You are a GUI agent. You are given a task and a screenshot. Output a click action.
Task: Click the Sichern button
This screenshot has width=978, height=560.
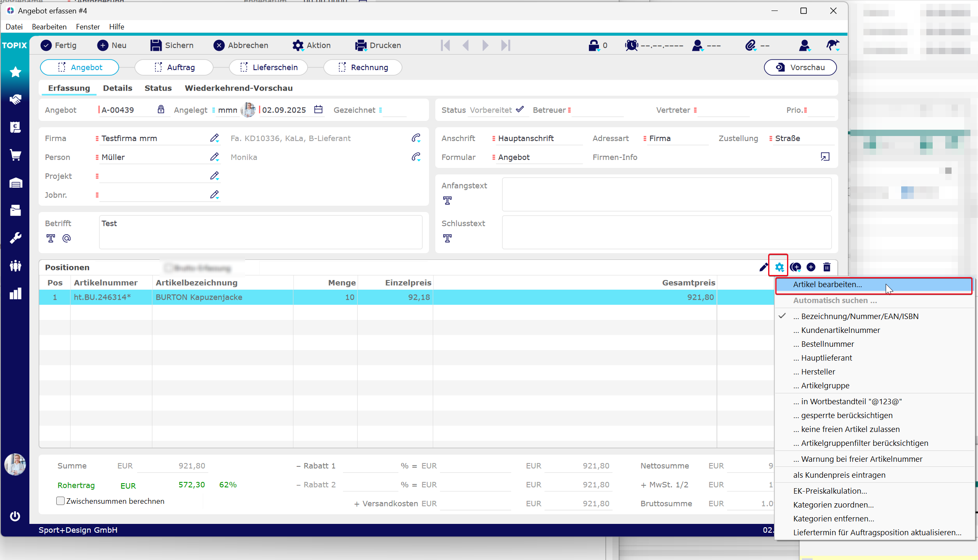pos(172,45)
